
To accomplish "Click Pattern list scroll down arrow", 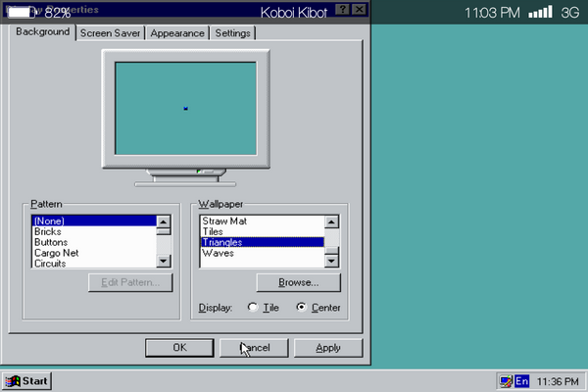I will pos(164,261).
